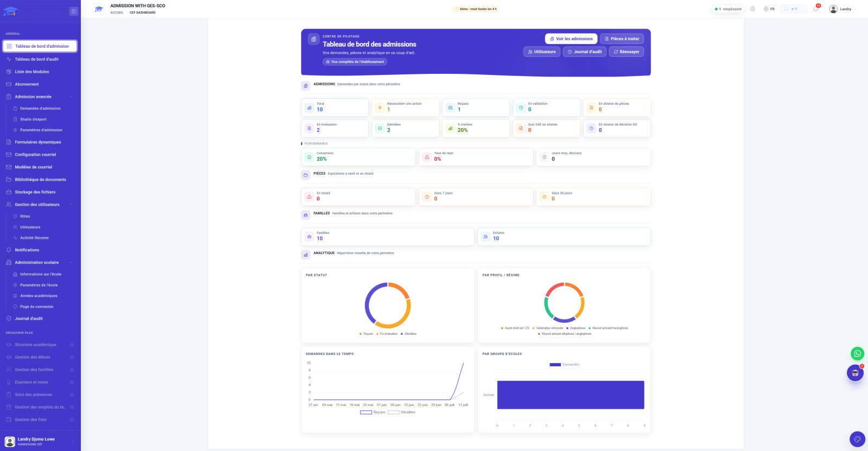Click the header clipboard icon beside Tableau de bord
The width and height of the screenshot is (868, 451).
point(313,39)
